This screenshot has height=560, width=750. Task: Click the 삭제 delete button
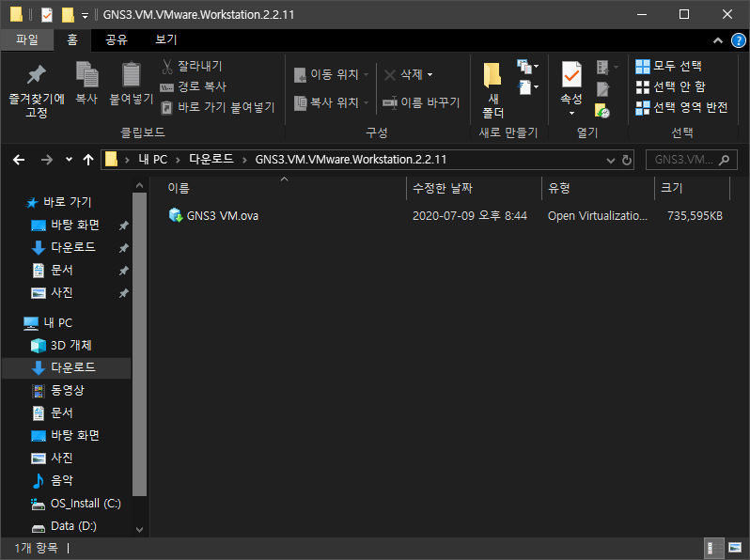(x=404, y=74)
